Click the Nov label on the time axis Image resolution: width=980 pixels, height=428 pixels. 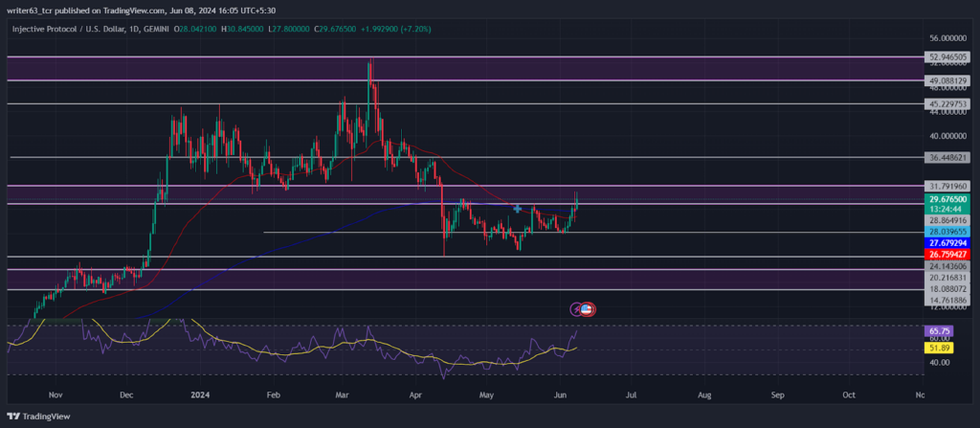56,395
